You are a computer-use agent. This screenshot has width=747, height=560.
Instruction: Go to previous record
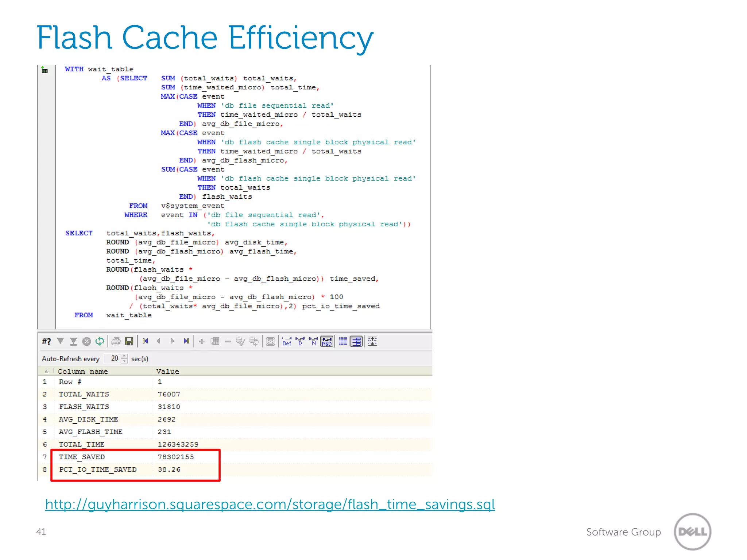158,341
